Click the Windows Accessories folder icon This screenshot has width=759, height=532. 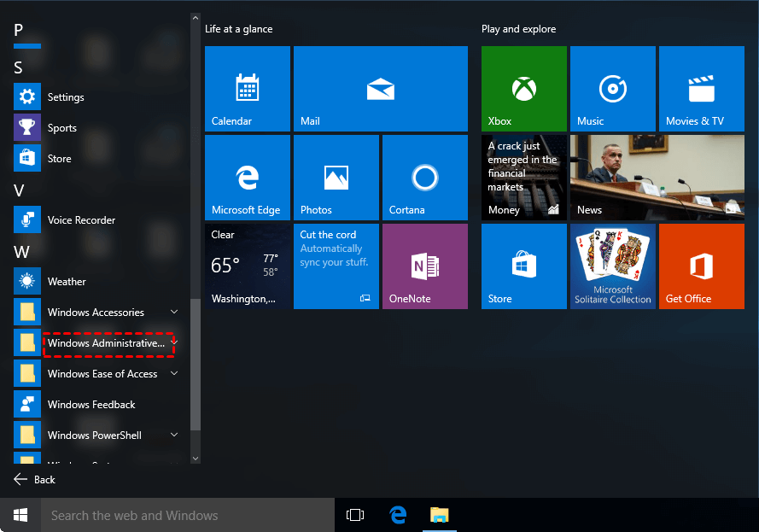27,312
